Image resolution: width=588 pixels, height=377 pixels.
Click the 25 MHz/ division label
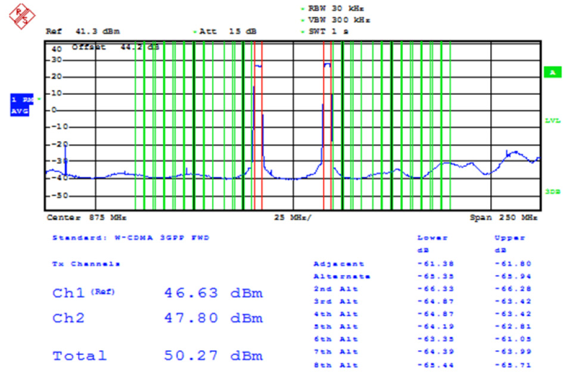292,218
